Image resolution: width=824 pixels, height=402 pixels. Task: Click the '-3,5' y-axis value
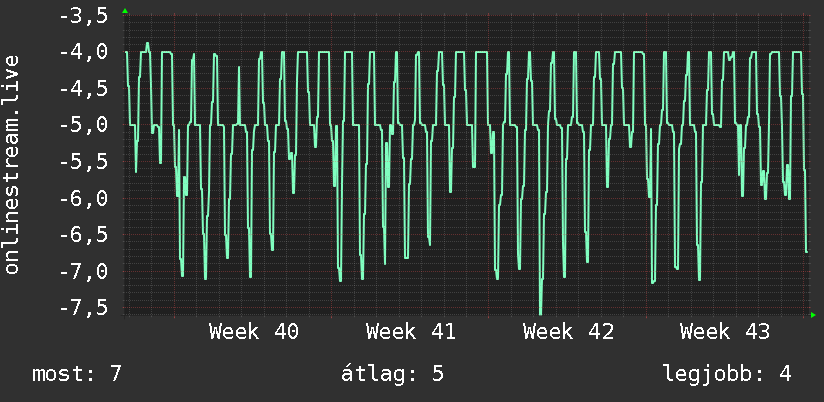pos(84,16)
